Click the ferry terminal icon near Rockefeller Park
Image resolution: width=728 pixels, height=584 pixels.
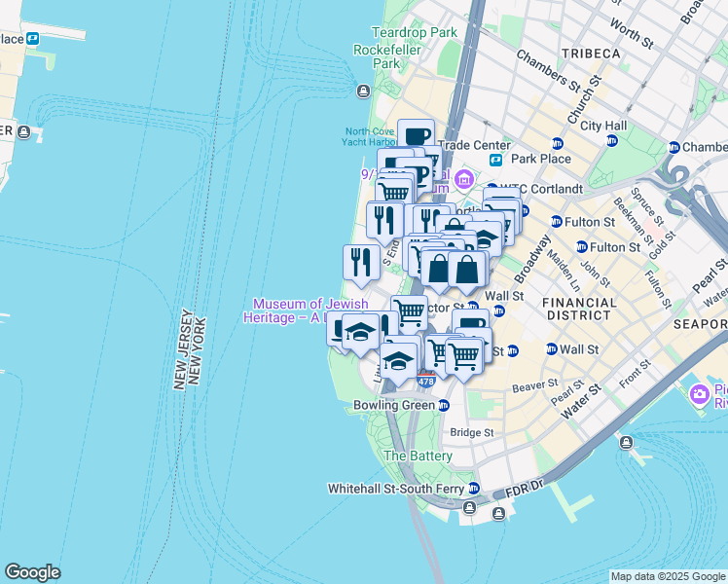[x=364, y=91]
